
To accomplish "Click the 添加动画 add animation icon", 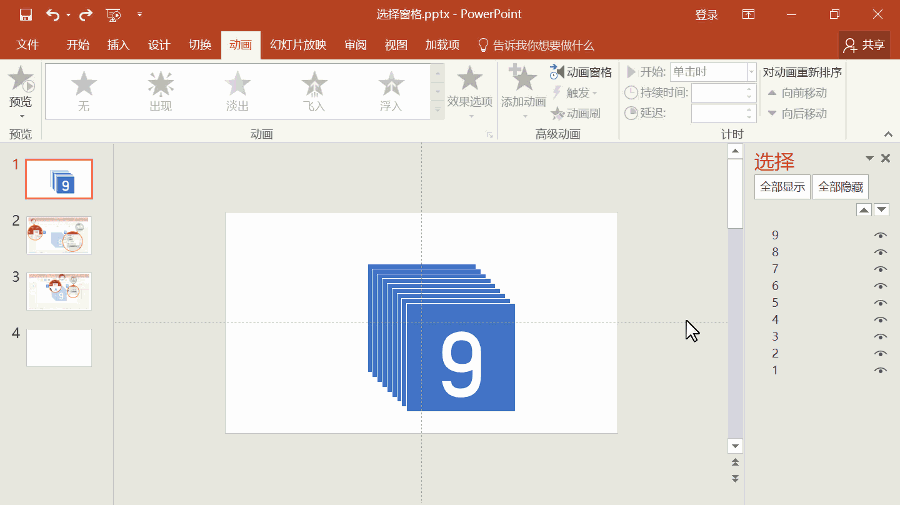I will pos(523,80).
